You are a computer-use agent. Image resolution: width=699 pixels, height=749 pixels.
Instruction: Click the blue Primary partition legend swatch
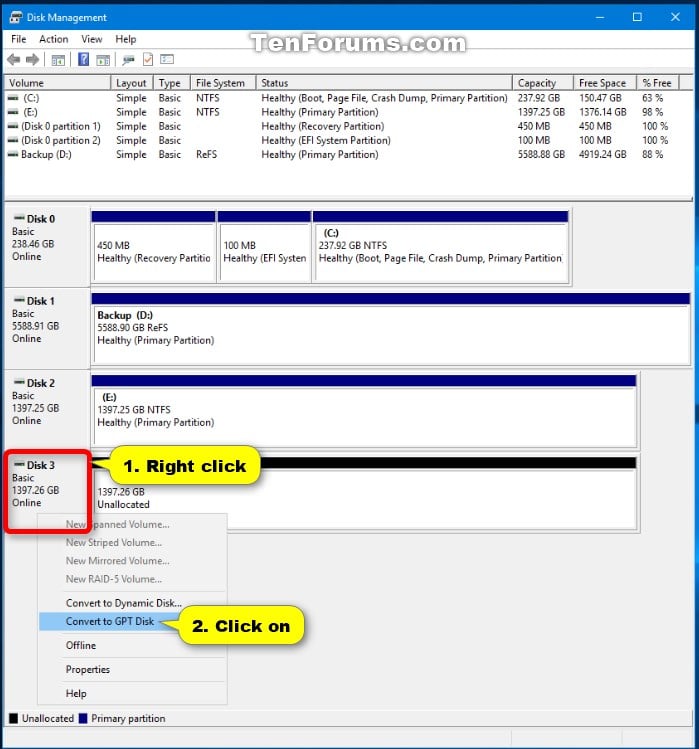(x=83, y=718)
